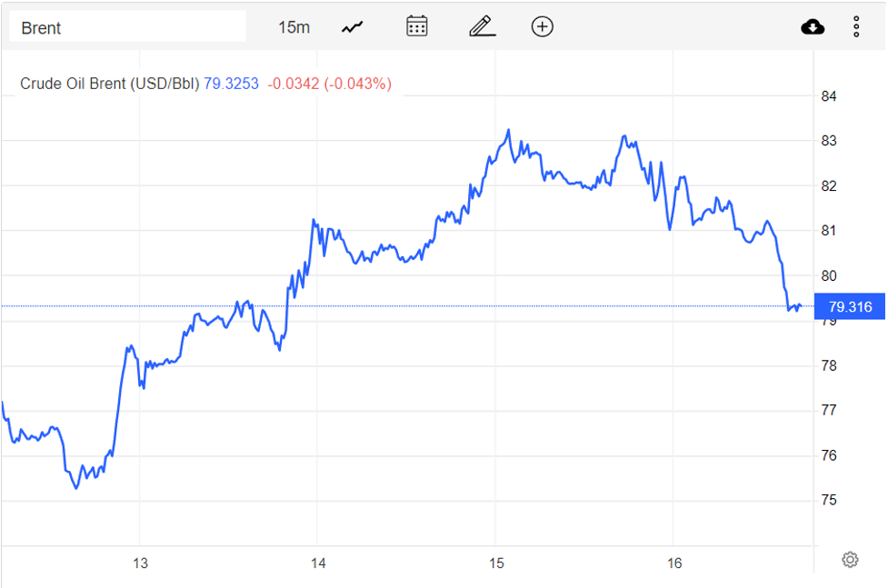Click the red -0.0342 (-0.043%) change value

point(329,84)
